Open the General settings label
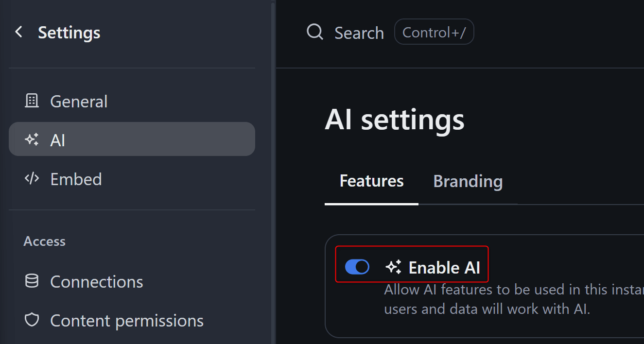644x344 pixels. point(79,102)
